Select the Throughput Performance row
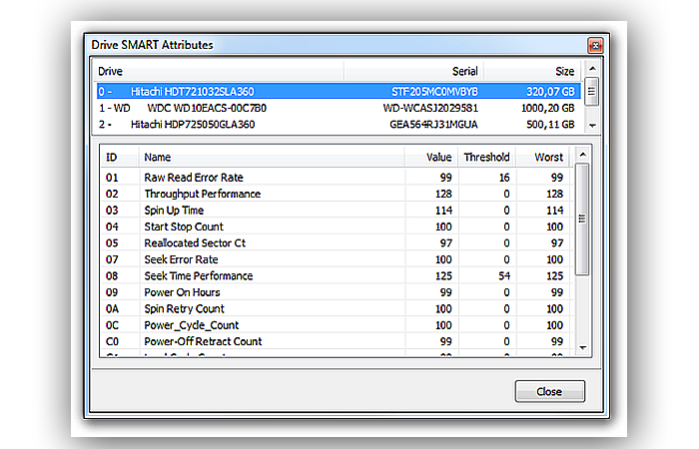The height and width of the screenshot is (449, 699). pos(337,194)
